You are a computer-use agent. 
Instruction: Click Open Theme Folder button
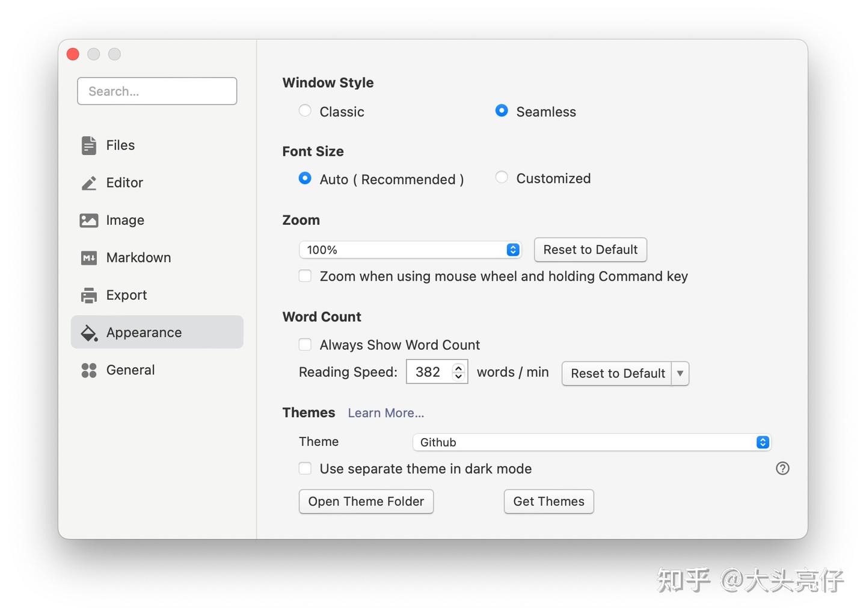[x=366, y=501]
